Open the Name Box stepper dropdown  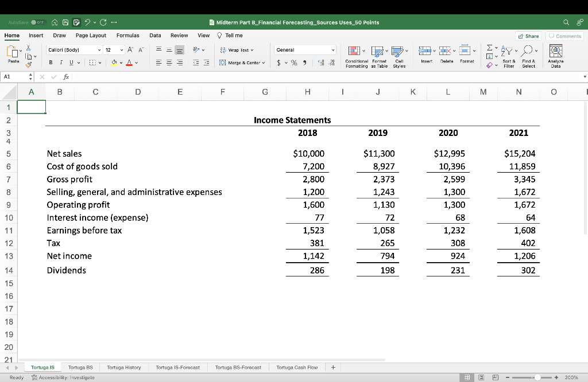coord(31,77)
